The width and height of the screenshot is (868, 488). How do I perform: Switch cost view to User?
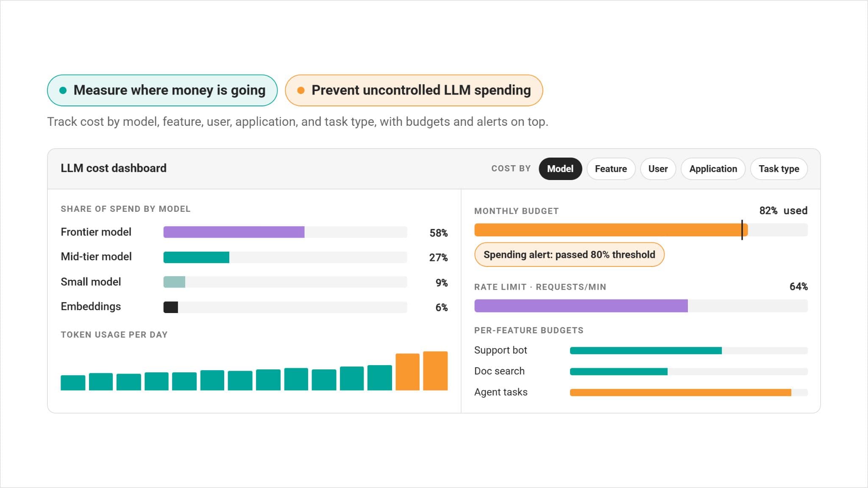pos(658,169)
